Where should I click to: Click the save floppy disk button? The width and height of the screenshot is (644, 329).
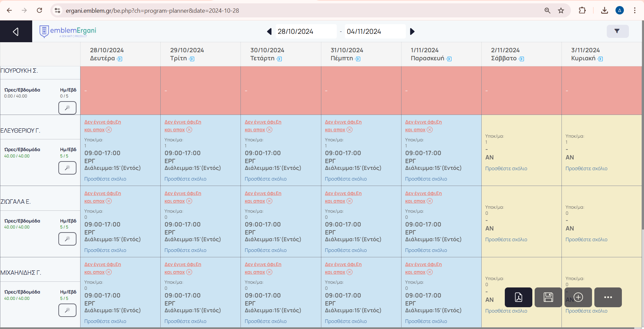(548, 297)
